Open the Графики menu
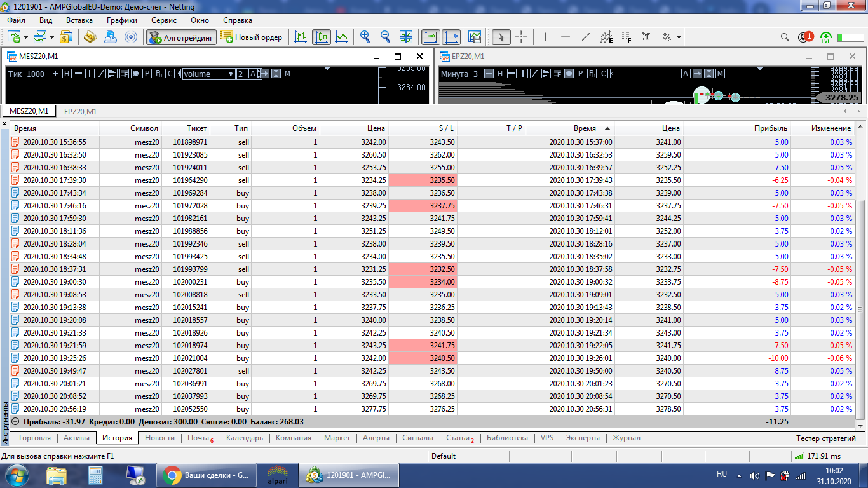The height and width of the screenshot is (488, 868). (x=122, y=20)
